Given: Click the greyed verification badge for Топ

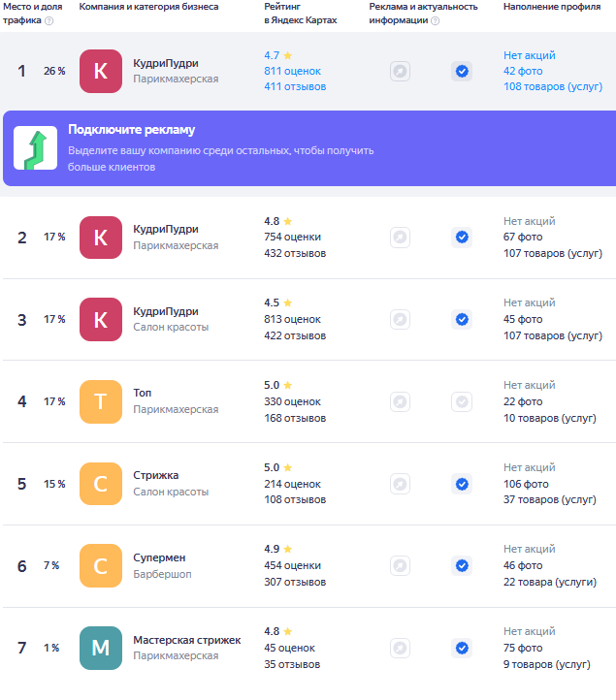Looking at the screenshot, I should [462, 401].
